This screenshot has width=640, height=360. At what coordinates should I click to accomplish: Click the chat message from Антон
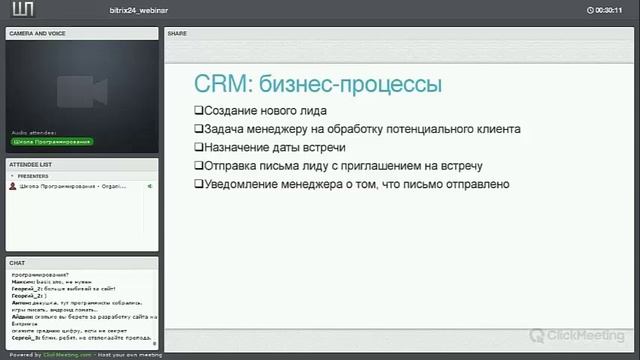77,306
